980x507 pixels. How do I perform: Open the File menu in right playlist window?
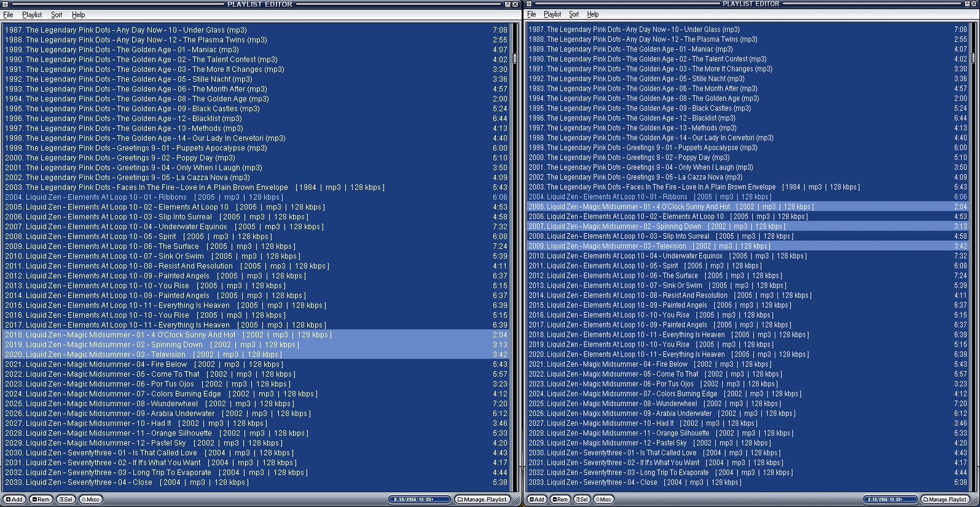point(531,14)
